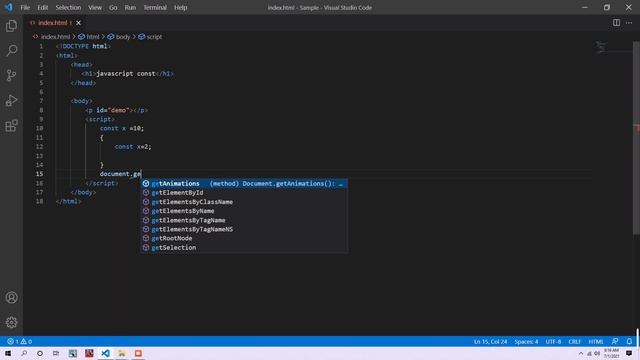Expand the script breadcrumb item

pyautogui.click(x=150, y=37)
